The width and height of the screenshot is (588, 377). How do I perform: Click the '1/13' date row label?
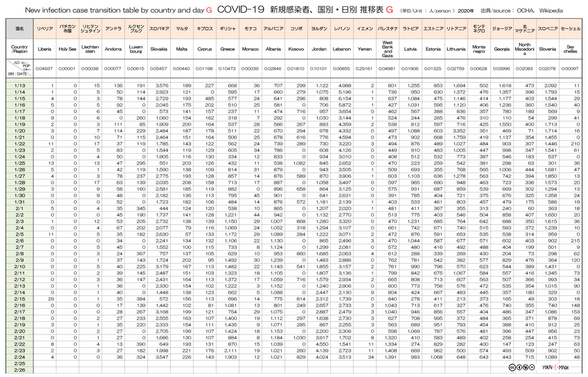pyautogui.click(x=19, y=85)
